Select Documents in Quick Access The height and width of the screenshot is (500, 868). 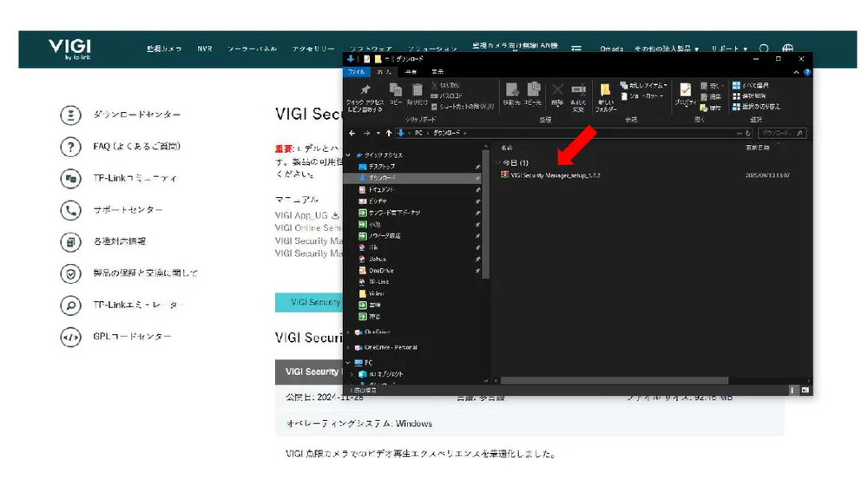point(377,189)
